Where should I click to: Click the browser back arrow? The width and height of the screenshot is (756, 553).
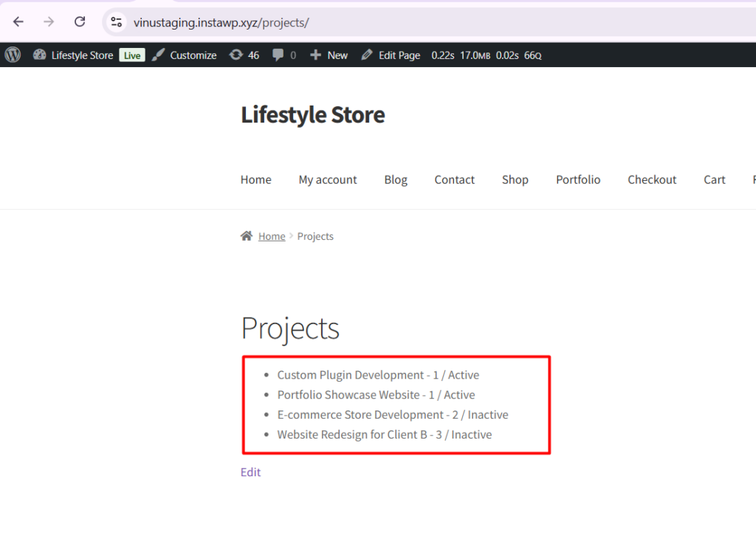click(18, 22)
